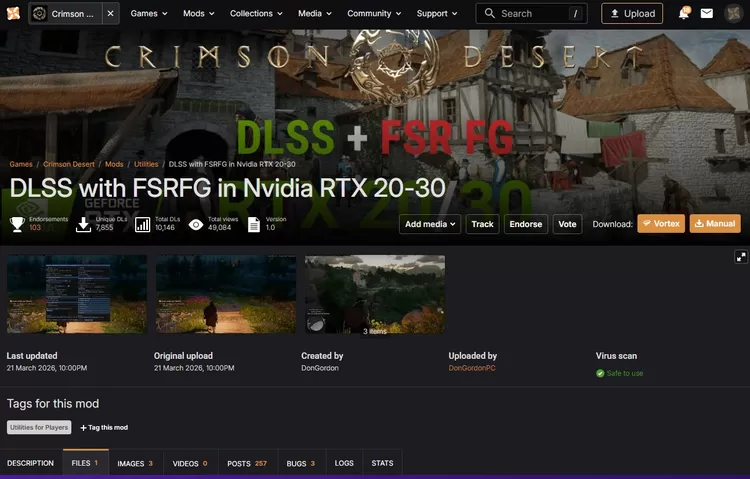Download with Vortex
750x479 pixels.
661,223
